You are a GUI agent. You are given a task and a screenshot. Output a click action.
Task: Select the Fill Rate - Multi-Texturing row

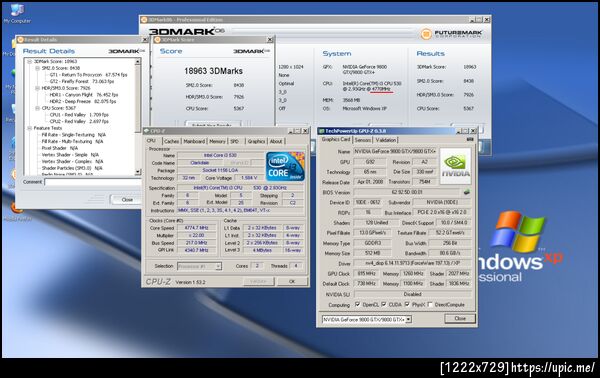click(x=72, y=142)
